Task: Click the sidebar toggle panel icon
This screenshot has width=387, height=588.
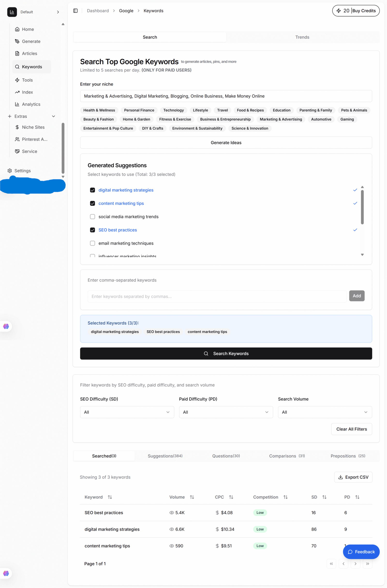Action: [75, 11]
